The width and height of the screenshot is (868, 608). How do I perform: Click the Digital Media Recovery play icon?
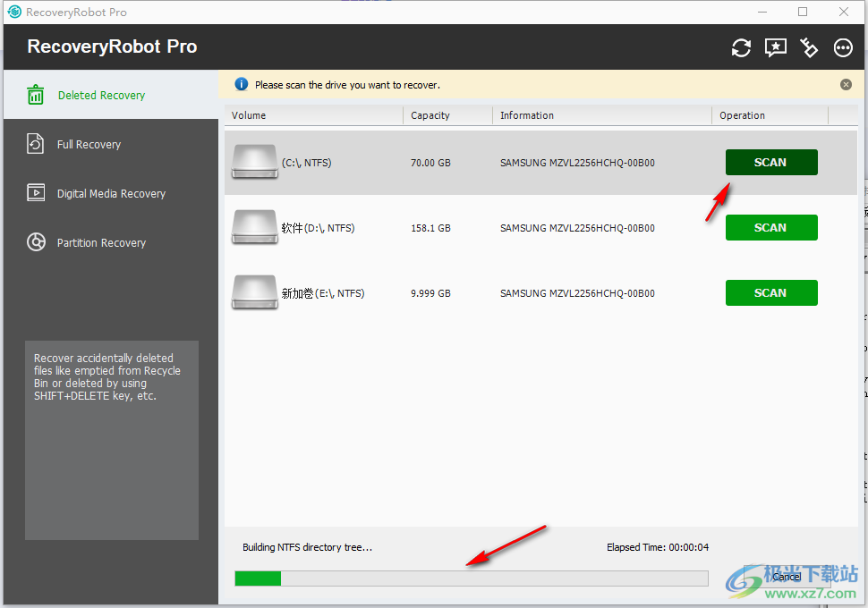point(36,192)
